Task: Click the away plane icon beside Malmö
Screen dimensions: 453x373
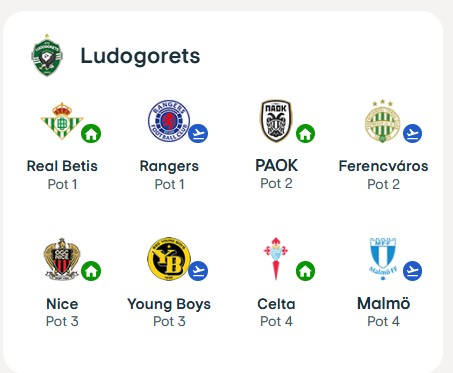Action: (x=412, y=271)
